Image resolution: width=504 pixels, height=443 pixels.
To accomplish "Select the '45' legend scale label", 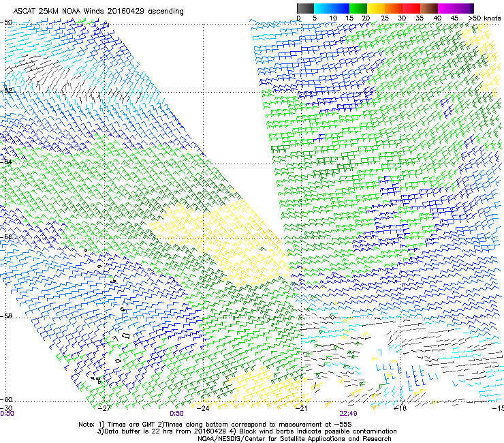I will point(454,18).
